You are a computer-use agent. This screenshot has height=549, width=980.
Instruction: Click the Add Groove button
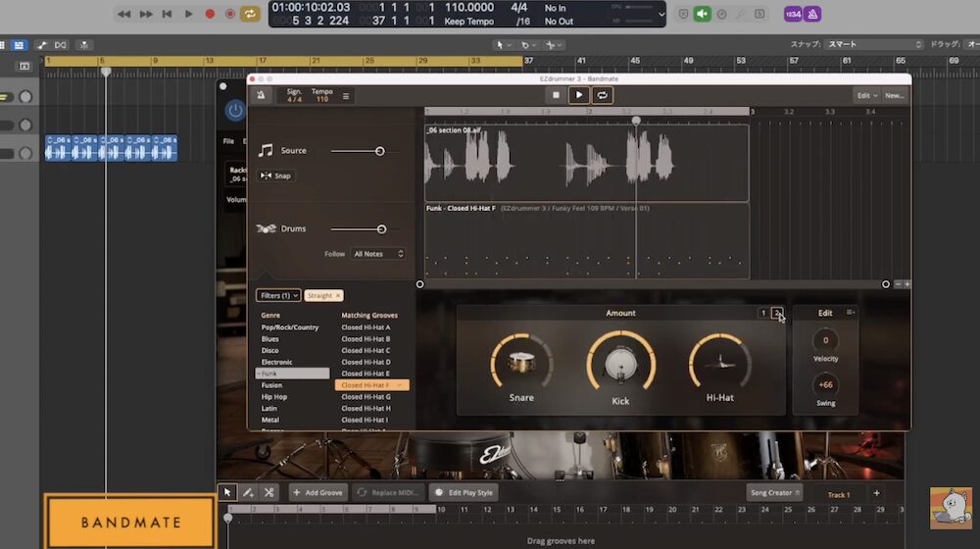point(318,493)
